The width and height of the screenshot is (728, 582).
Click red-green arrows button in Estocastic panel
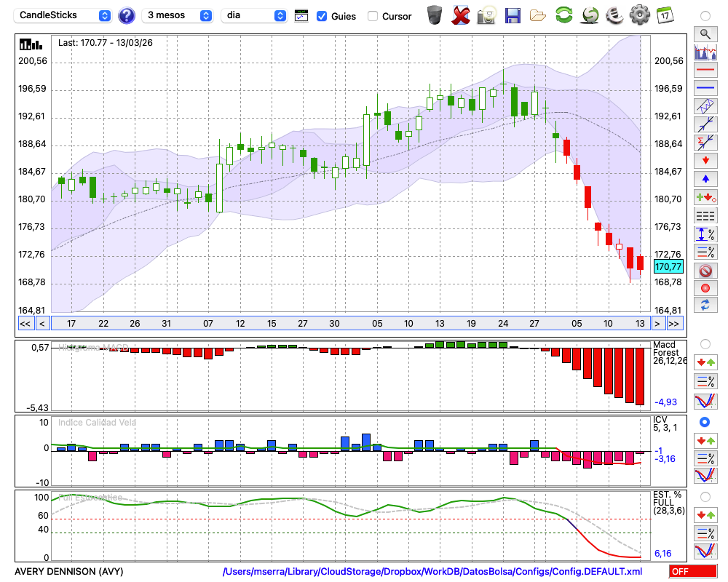click(705, 515)
